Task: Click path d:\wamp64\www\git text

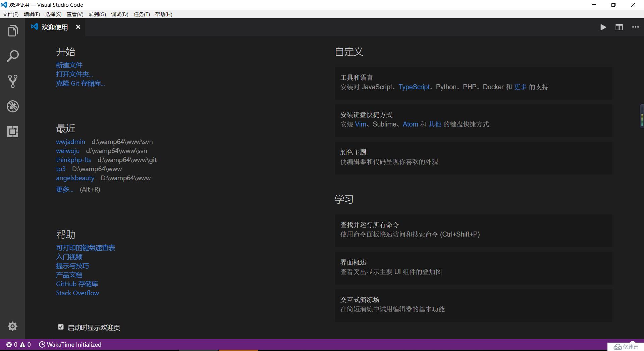Action: click(x=127, y=160)
